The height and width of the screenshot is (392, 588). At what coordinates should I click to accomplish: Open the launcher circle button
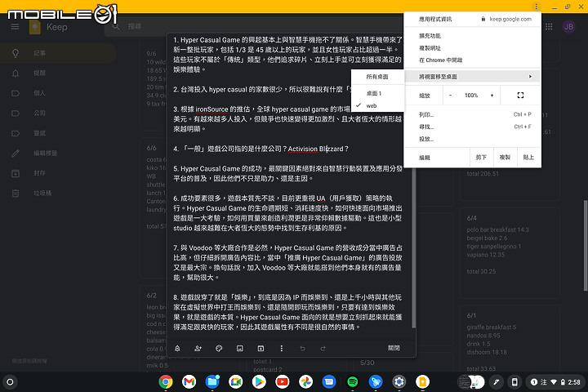pos(10,382)
